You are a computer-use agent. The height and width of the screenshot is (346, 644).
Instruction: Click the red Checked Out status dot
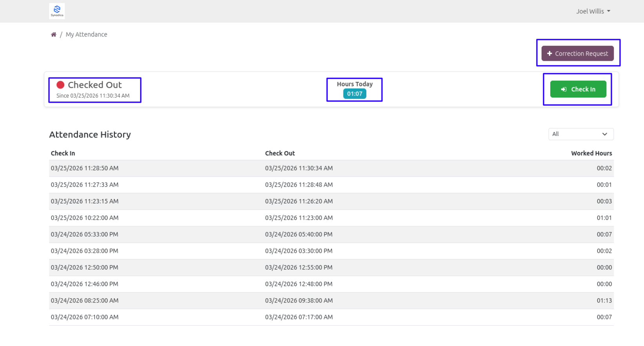[x=60, y=85]
